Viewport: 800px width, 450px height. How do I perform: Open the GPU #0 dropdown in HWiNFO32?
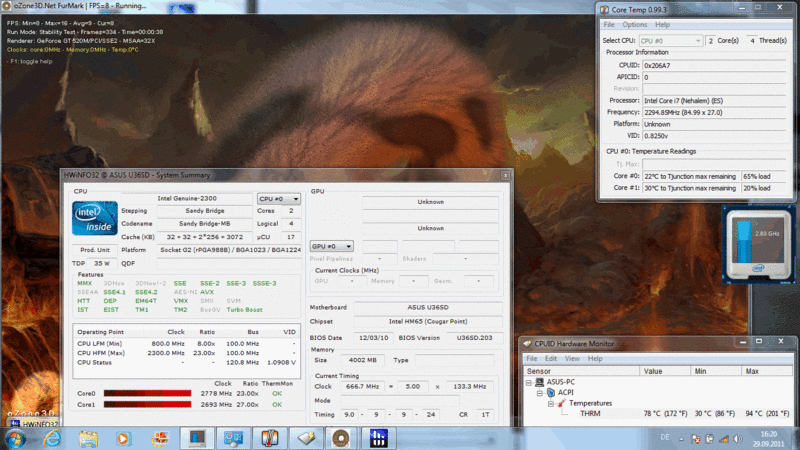[331, 246]
